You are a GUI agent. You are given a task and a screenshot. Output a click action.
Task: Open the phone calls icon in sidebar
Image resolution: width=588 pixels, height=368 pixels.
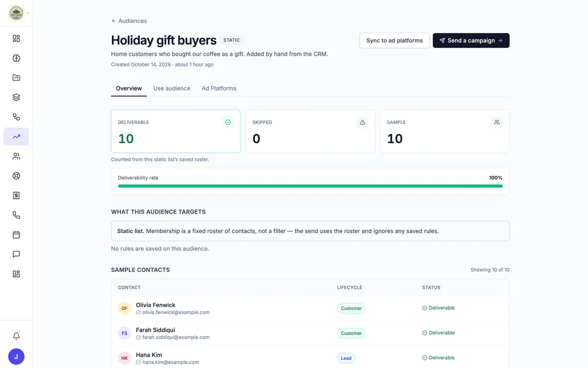tap(16, 215)
